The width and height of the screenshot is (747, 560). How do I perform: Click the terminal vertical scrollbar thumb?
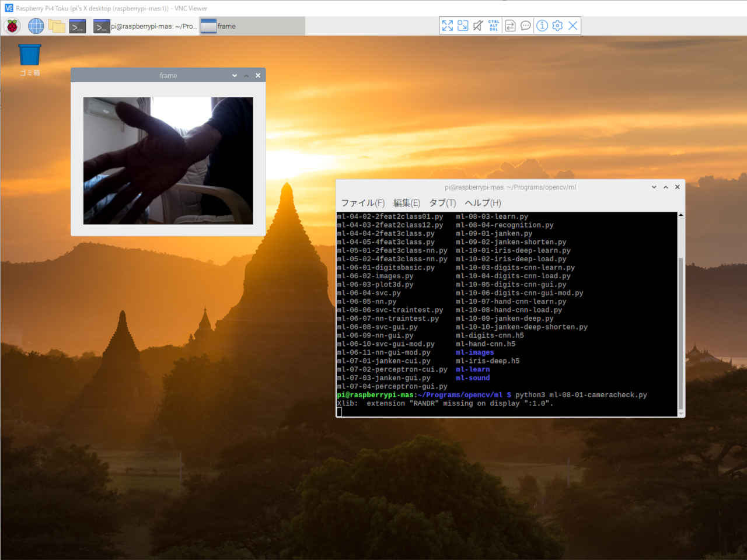(680, 333)
